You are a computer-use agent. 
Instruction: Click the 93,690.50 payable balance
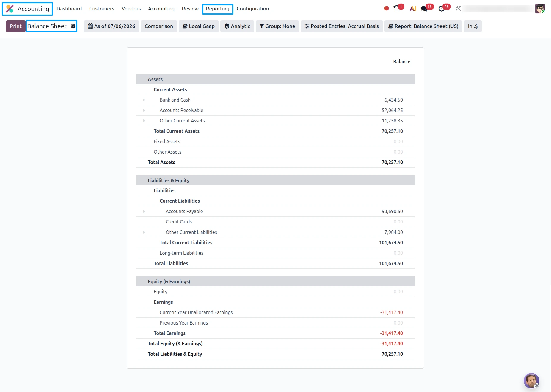tap(392, 211)
